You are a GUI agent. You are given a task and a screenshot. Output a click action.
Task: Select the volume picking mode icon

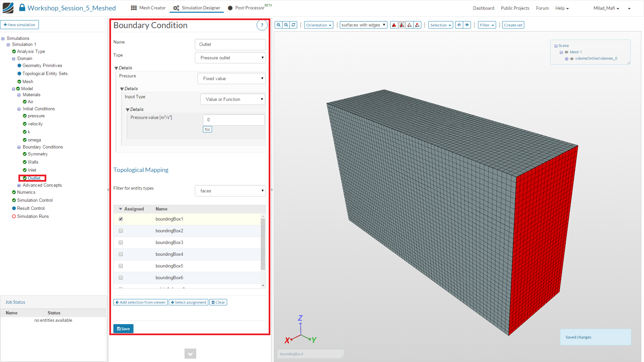tap(394, 25)
